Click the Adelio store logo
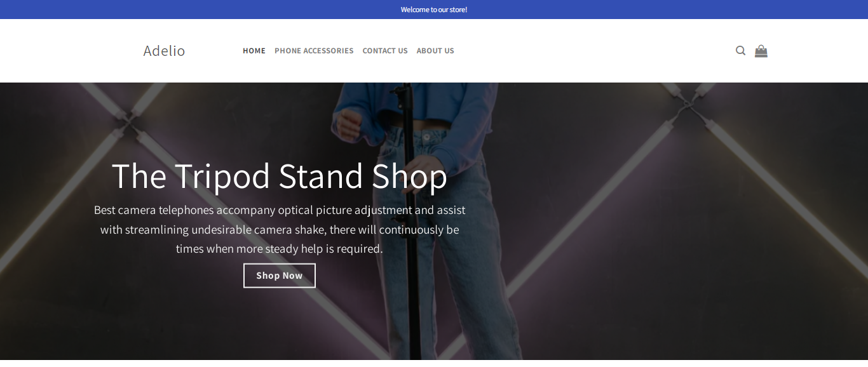Screen dimensions: 868x367 coord(164,51)
